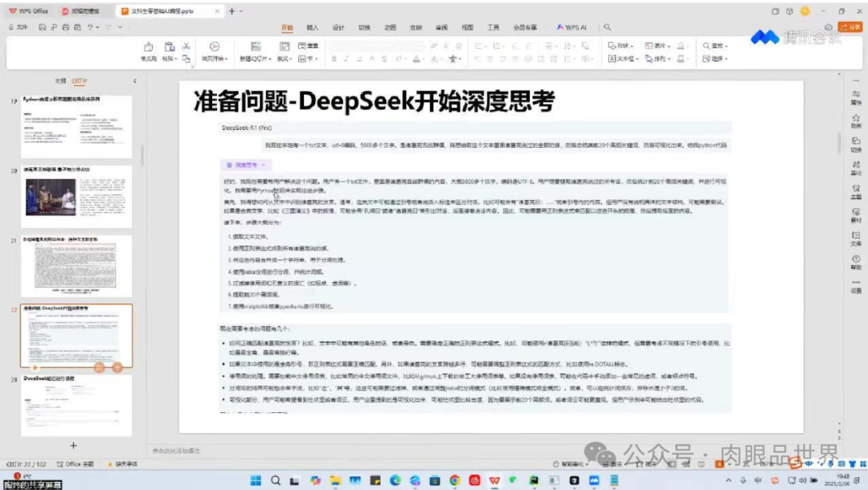
Task: Click the add slide plus below thumbnails
Action: point(73,445)
